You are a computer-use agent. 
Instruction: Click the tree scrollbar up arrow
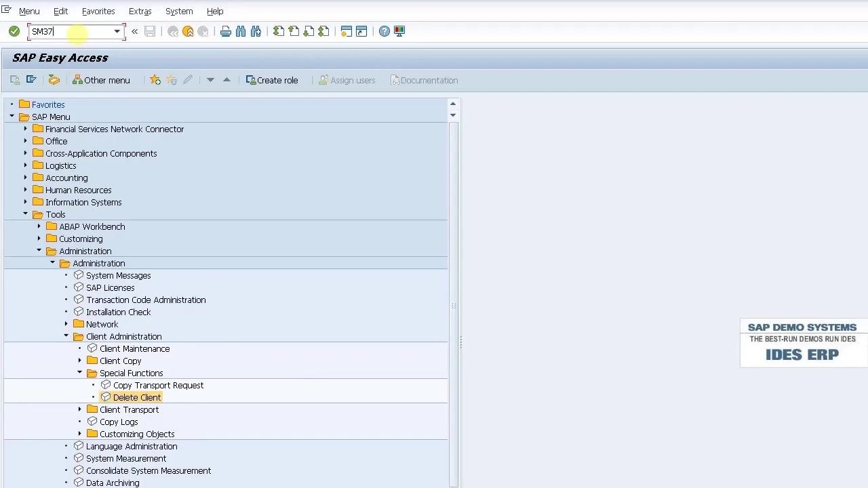453,104
